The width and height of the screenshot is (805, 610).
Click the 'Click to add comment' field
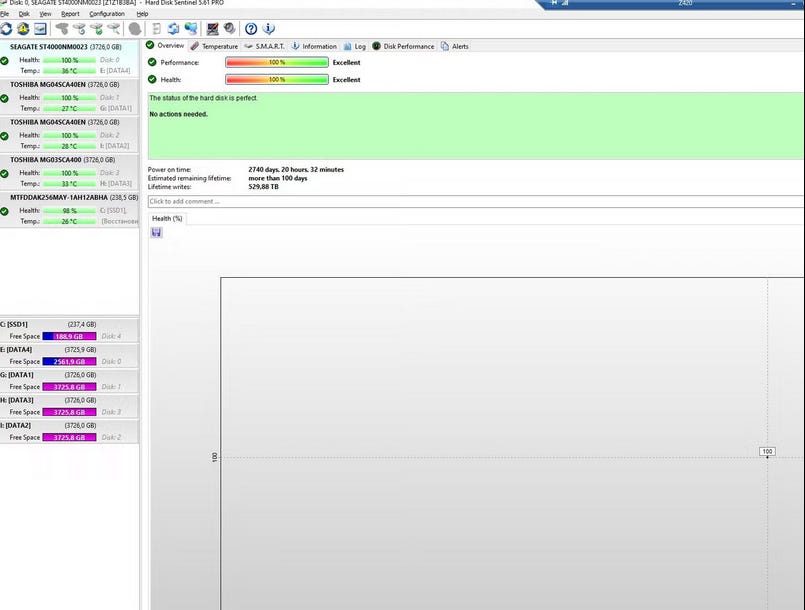tap(475, 201)
